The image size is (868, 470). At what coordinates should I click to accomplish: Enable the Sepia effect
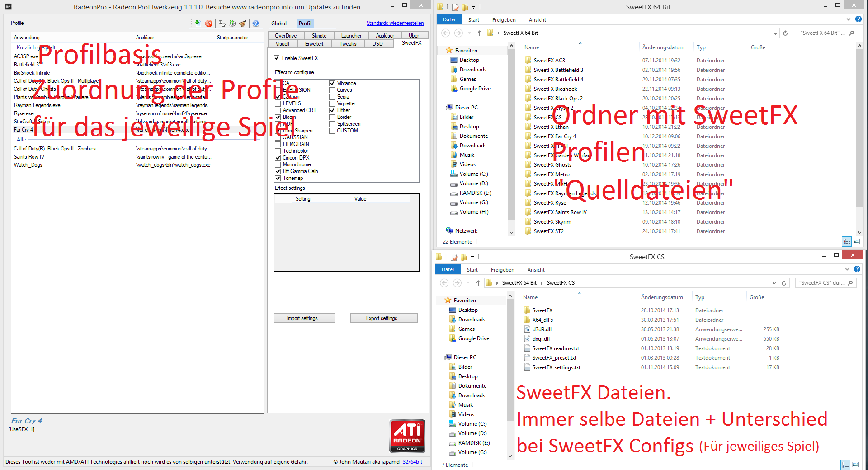(332, 97)
